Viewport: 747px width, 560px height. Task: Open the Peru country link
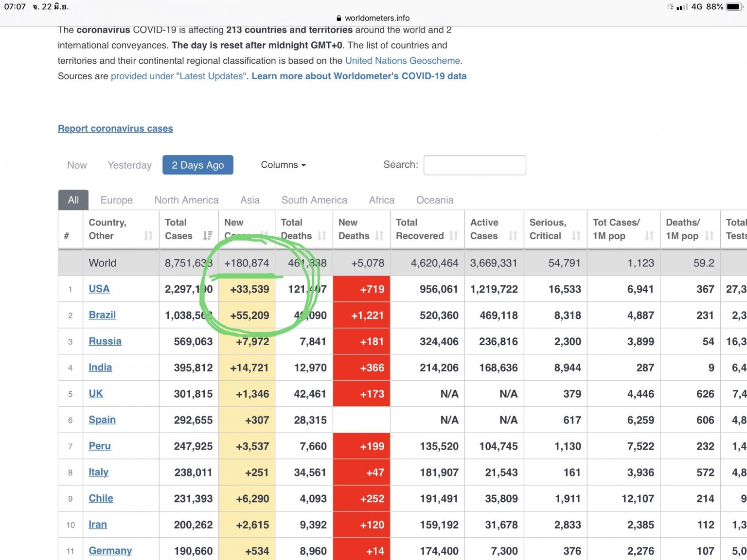[x=100, y=446]
